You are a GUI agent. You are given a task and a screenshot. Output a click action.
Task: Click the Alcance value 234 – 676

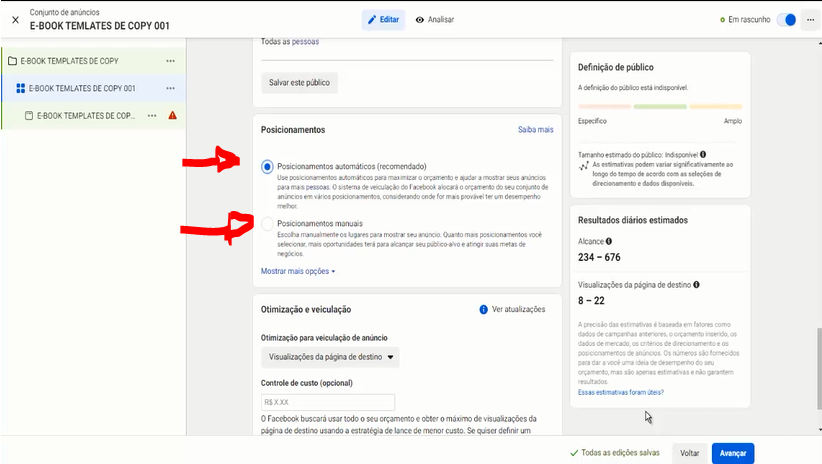click(x=599, y=257)
